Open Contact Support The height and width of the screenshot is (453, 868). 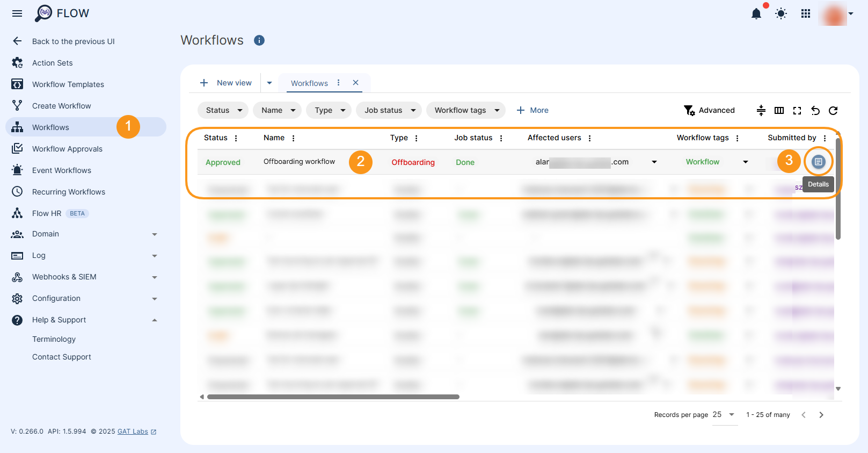62,357
